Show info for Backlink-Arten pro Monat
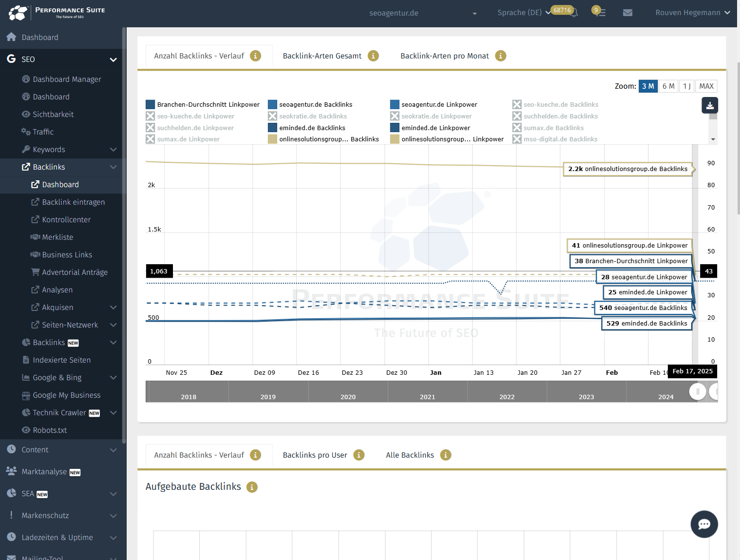 tap(500, 56)
